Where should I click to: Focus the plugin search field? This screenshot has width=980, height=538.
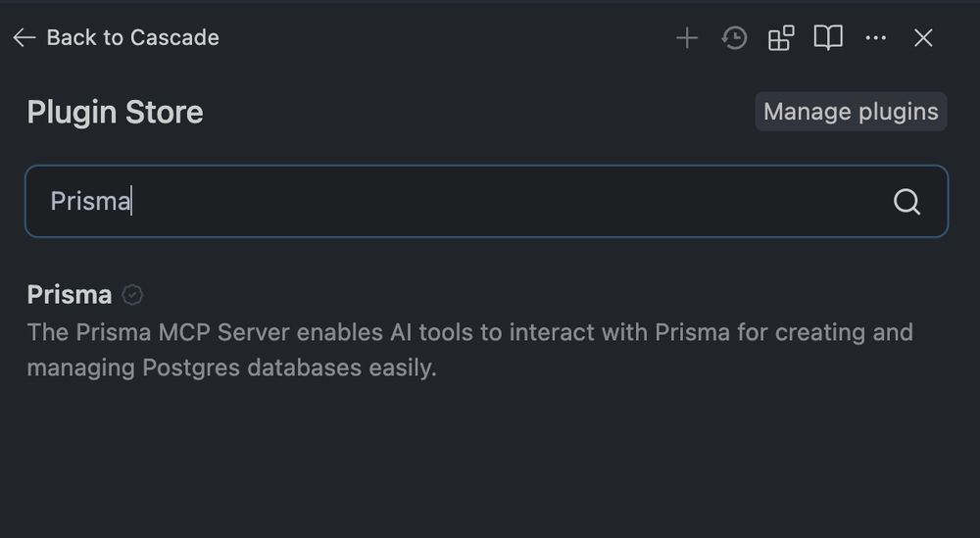tap(486, 201)
